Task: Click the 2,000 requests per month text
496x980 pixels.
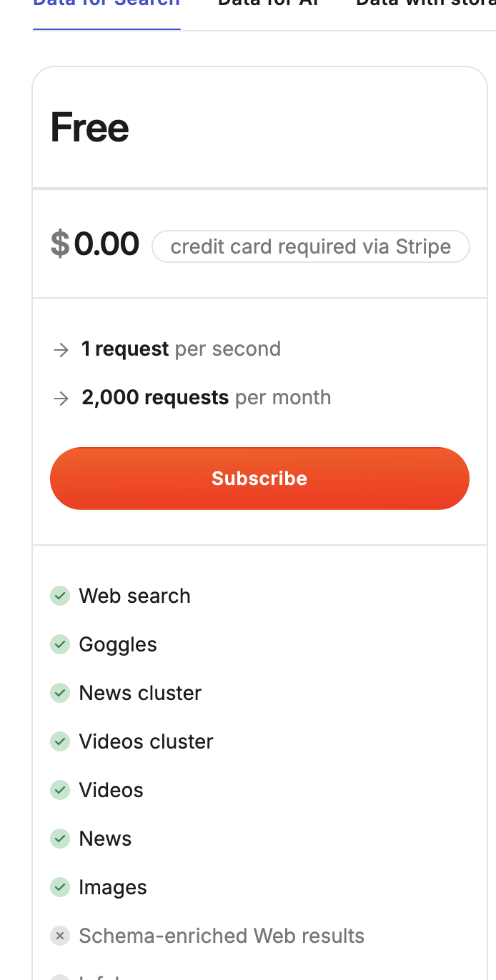Action: tap(207, 398)
